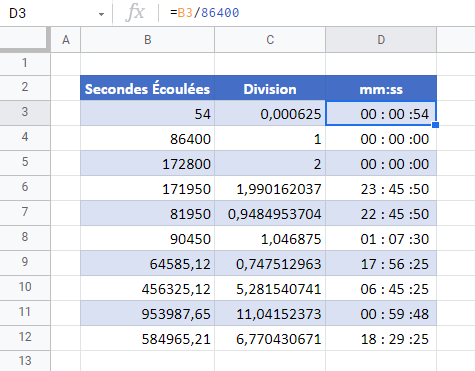Select cell showing 17 : 56 :25
The height and width of the screenshot is (371, 475).
tap(381, 263)
